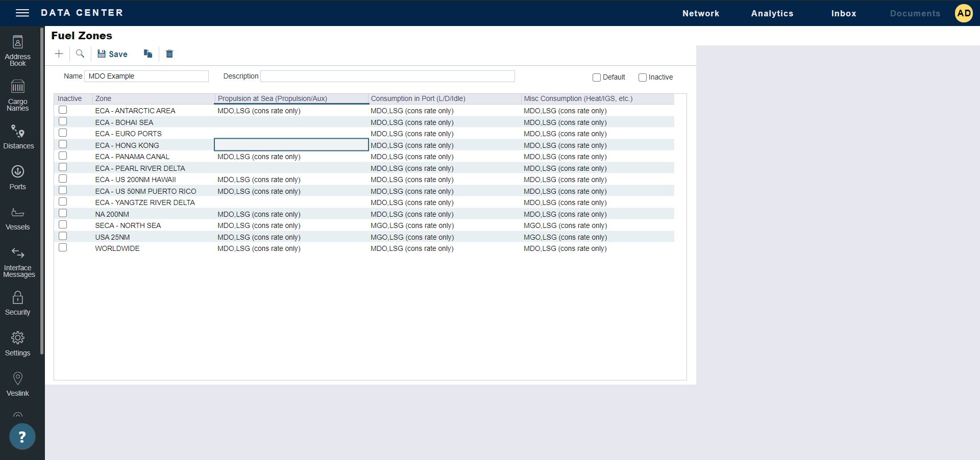
Task: Click the magnifier search icon in toolbar
Action: (80, 54)
